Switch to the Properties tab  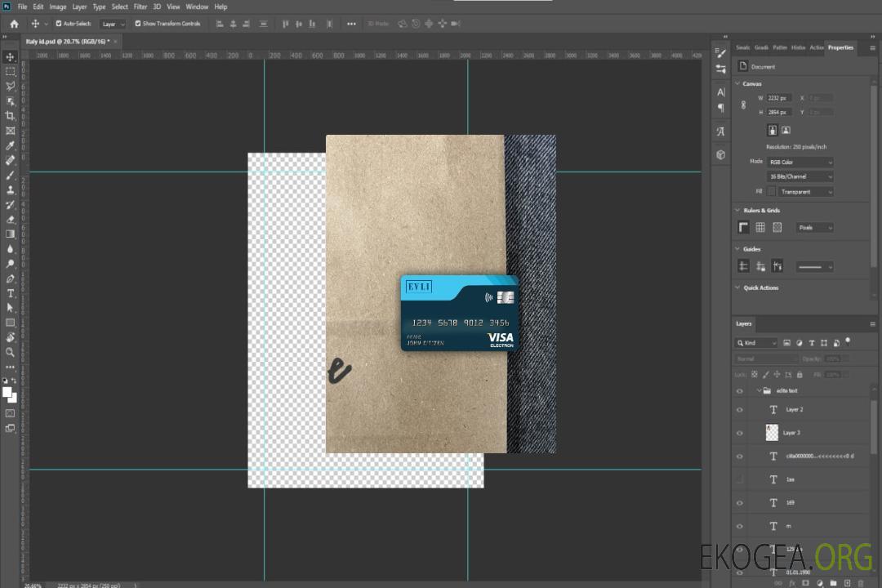point(840,48)
